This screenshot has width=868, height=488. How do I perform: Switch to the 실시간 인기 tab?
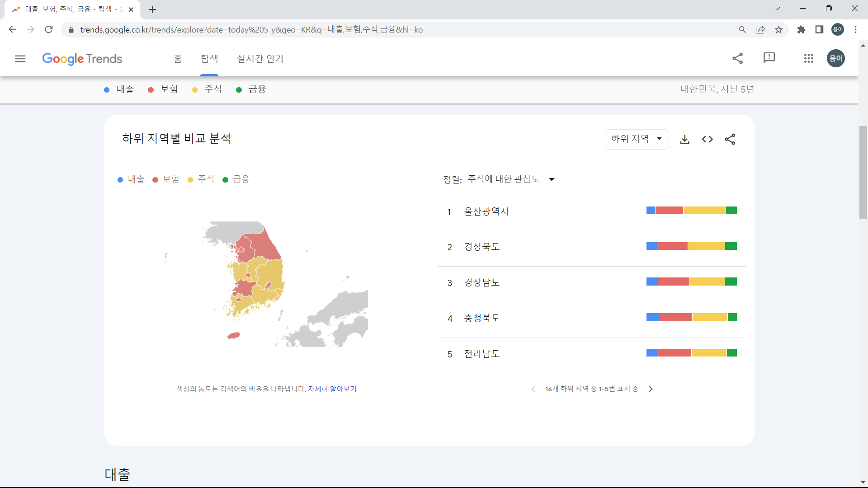click(x=260, y=58)
